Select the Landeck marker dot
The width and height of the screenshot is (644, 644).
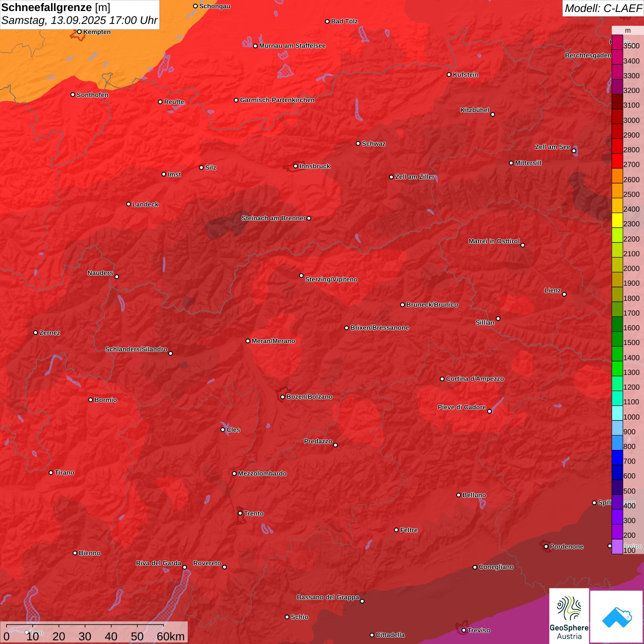point(128,204)
